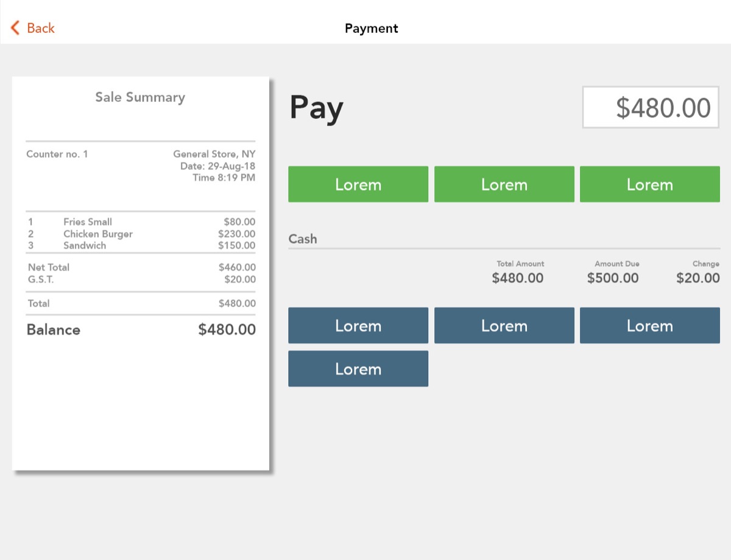This screenshot has height=560, width=731.
Task: Select the first green Lorem button
Action: tap(358, 184)
